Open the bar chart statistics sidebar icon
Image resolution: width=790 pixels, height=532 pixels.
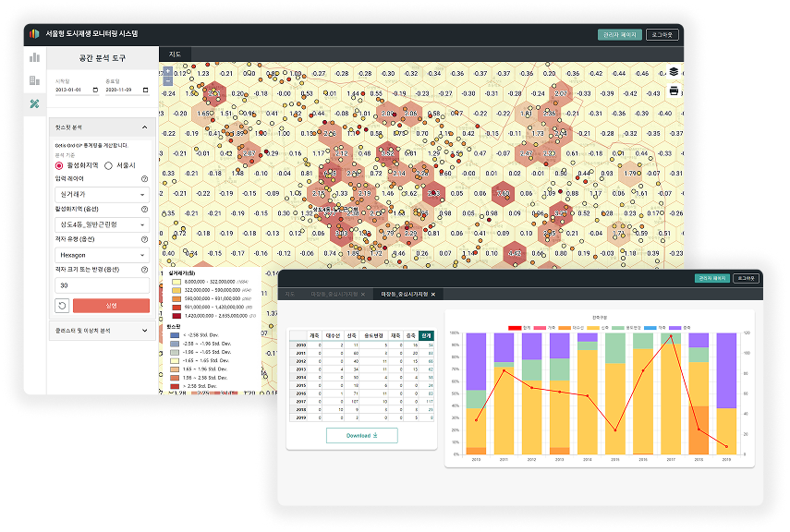[x=35, y=57]
